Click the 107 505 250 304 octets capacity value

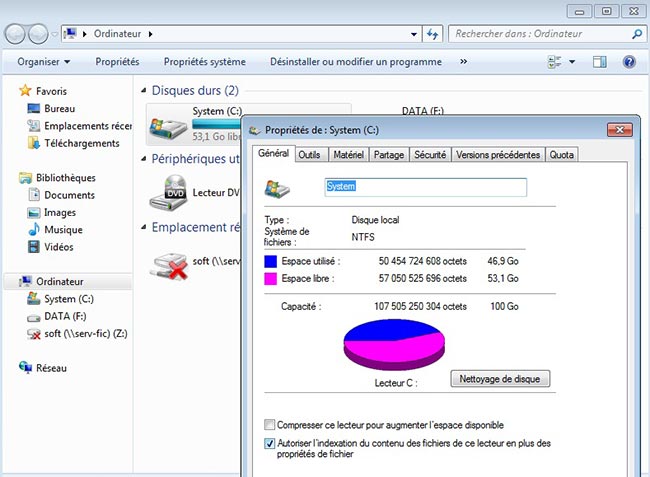point(420,306)
